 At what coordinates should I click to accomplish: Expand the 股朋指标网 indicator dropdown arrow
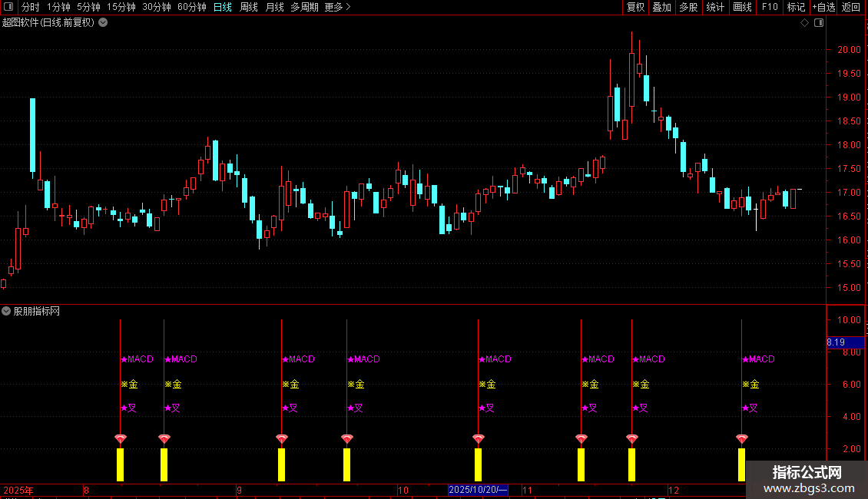[6, 311]
